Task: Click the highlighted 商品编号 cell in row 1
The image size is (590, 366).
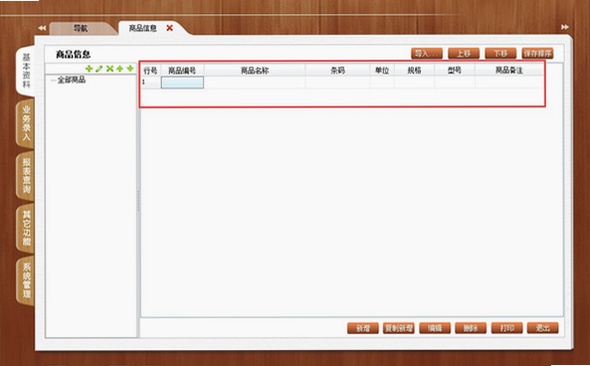Action: tap(182, 82)
